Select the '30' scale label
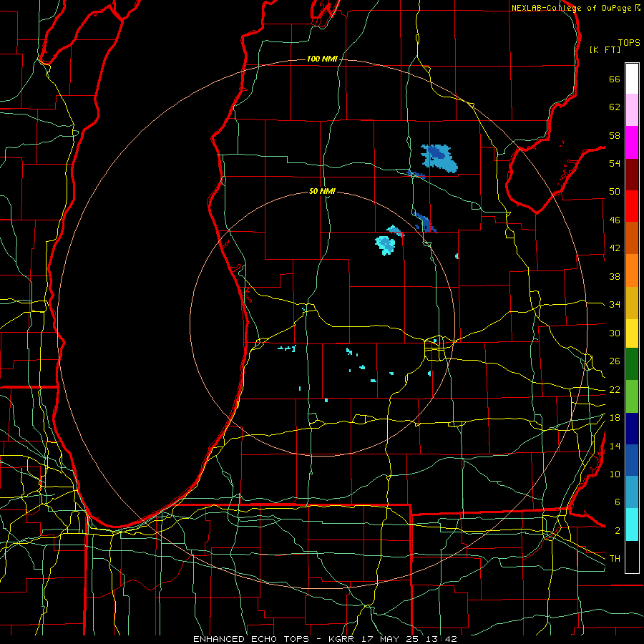 point(615,333)
